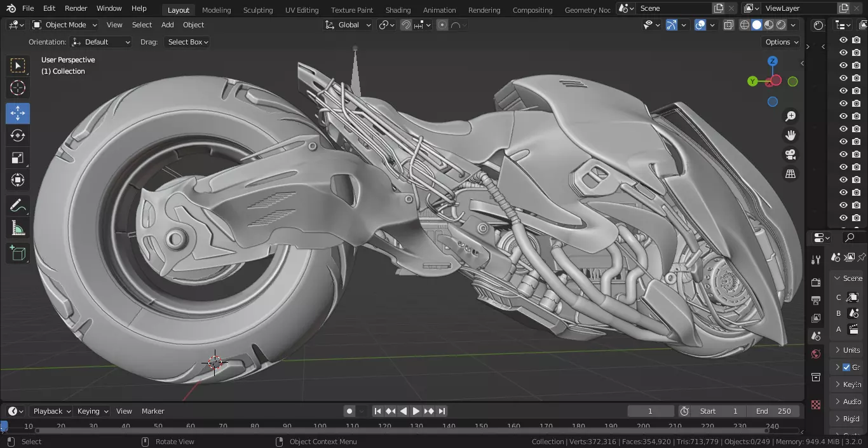Screen dimensions: 868x448
Task: Toggle the Gravity checkbox in Scene properties
Action: pos(846,367)
